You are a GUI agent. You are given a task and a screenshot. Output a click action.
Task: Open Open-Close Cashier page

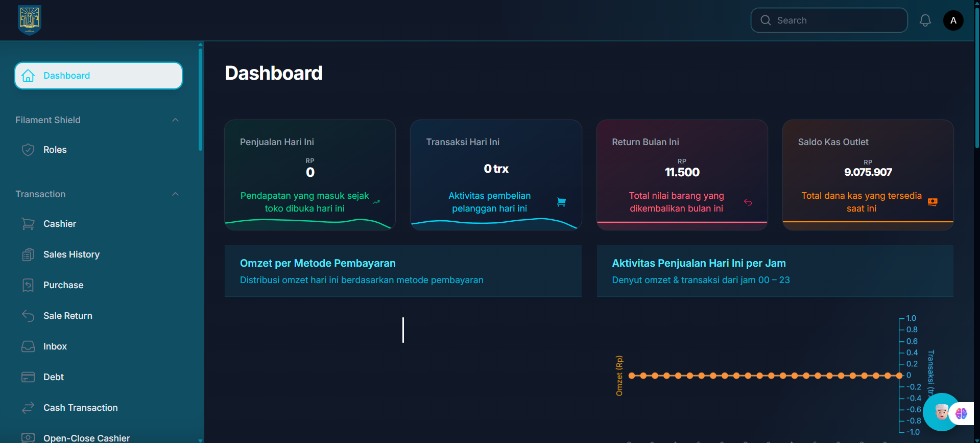[x=86, y=437]
